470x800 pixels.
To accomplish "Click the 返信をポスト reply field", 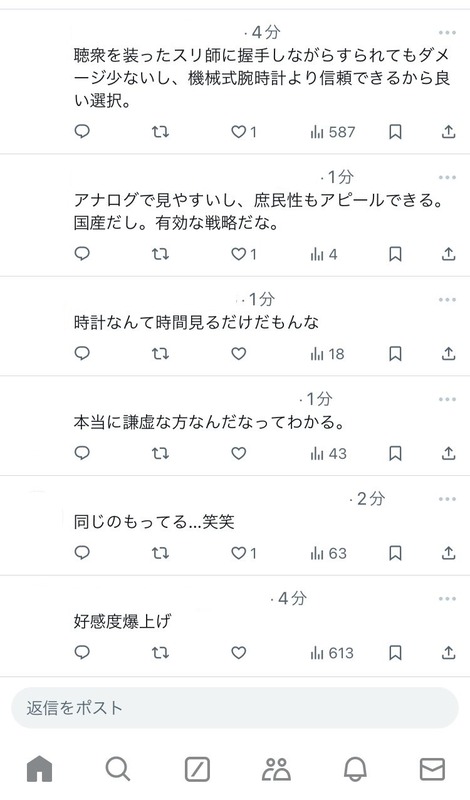I will 235,708.
